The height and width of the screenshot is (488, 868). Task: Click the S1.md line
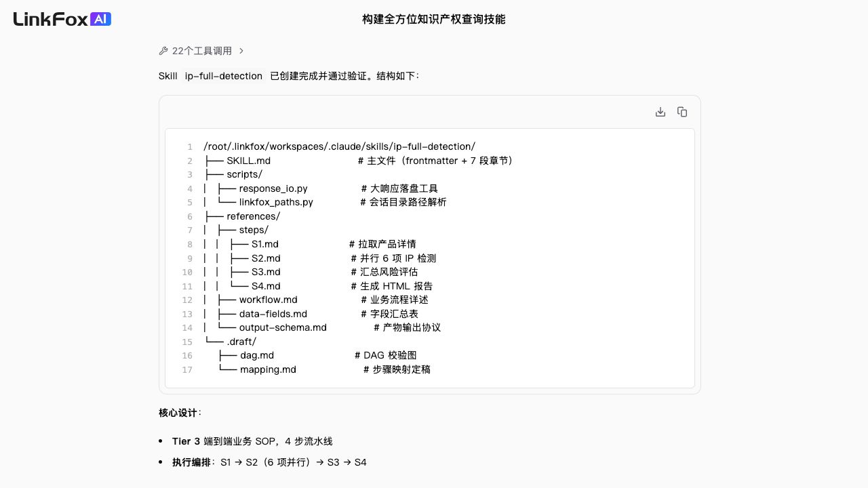pos(310,244)
